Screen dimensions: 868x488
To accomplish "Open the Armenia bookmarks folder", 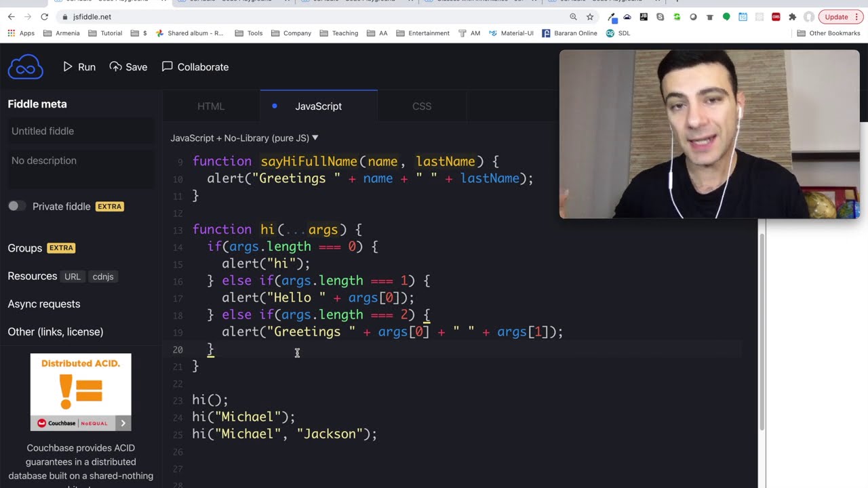I will 61,33.
